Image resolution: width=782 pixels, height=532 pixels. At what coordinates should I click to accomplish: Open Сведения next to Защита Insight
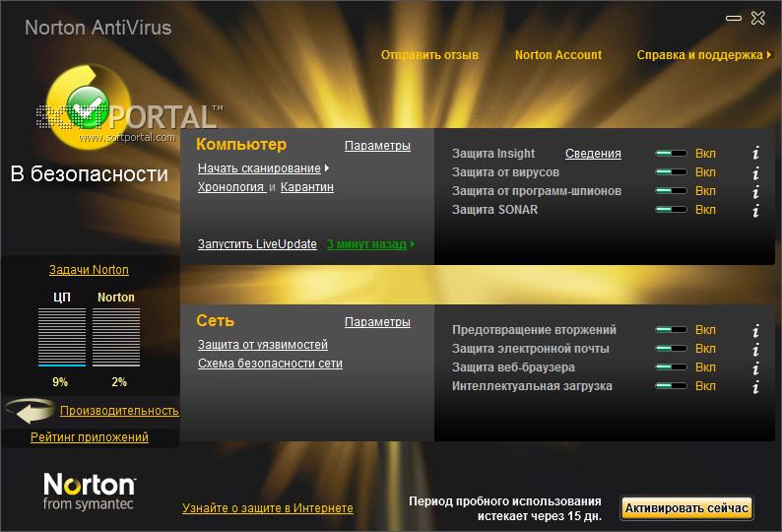[593, 154]
